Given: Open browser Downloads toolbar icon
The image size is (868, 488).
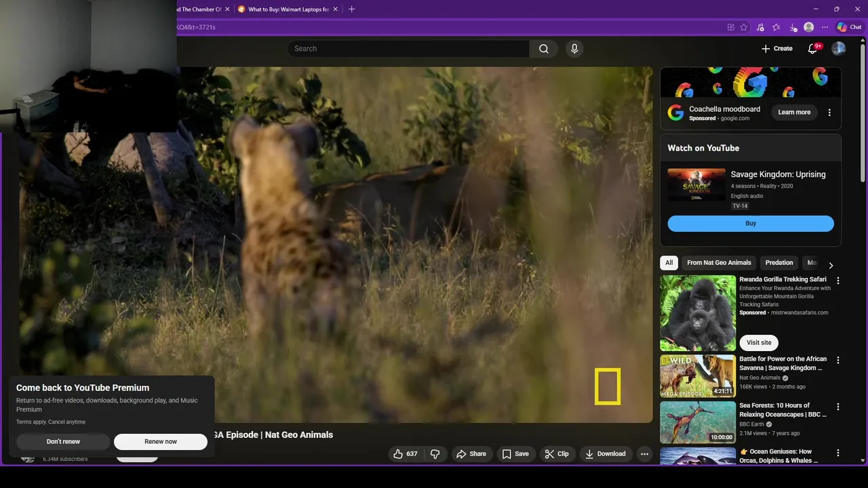Looking at the screenshot, I should click(793, 27).
